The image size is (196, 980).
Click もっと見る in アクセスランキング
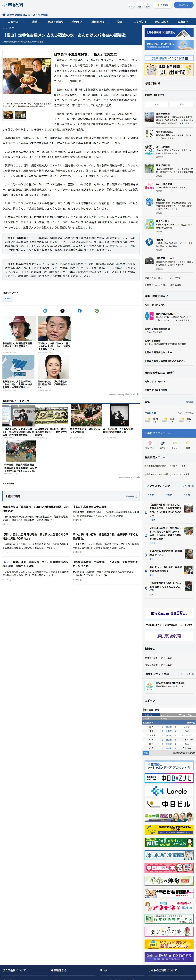pyautogui.click(x=188, y=486)
